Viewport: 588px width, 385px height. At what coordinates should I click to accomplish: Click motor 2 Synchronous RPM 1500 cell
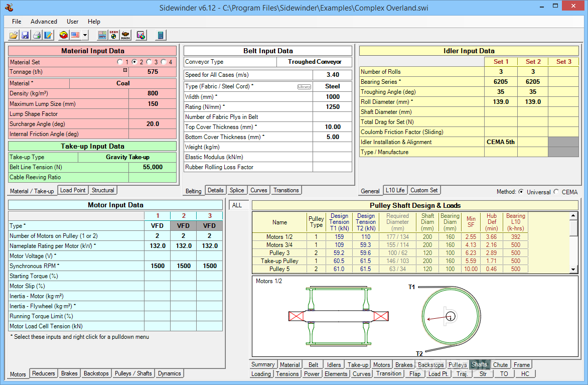[184, 266]
